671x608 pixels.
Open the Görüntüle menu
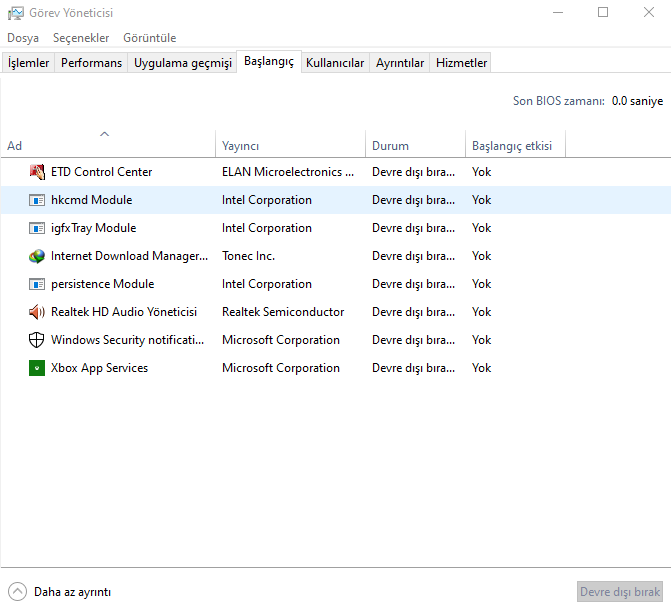[x=150, y=38]
